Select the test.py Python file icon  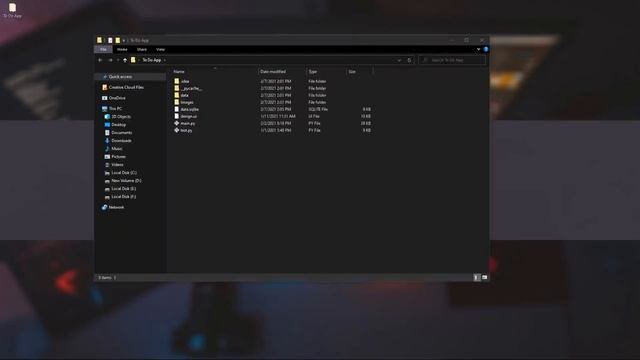click(177, 130)
